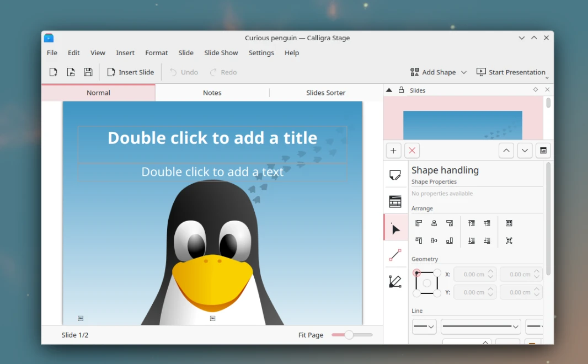
Task: Activate the Shape handling arrow tool
Action: 395,228
